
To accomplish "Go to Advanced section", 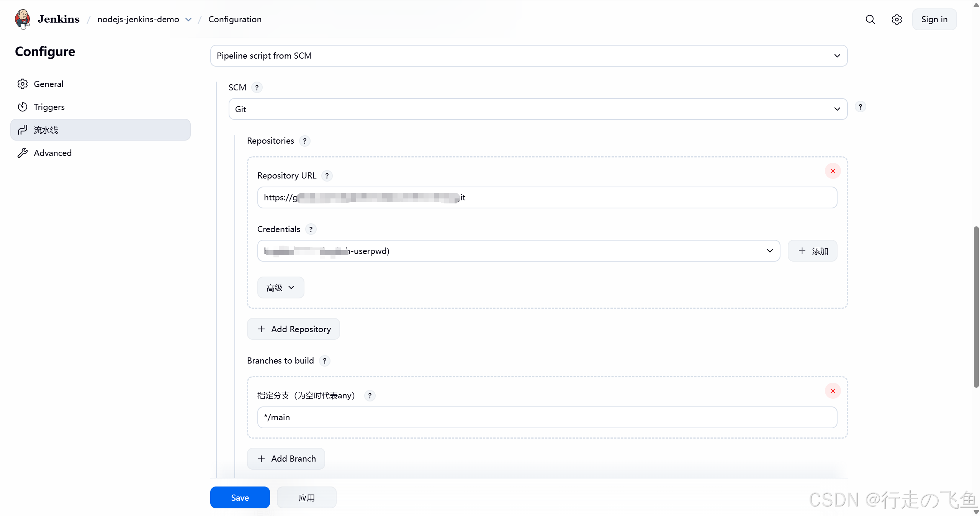I will tap(100, 153).
